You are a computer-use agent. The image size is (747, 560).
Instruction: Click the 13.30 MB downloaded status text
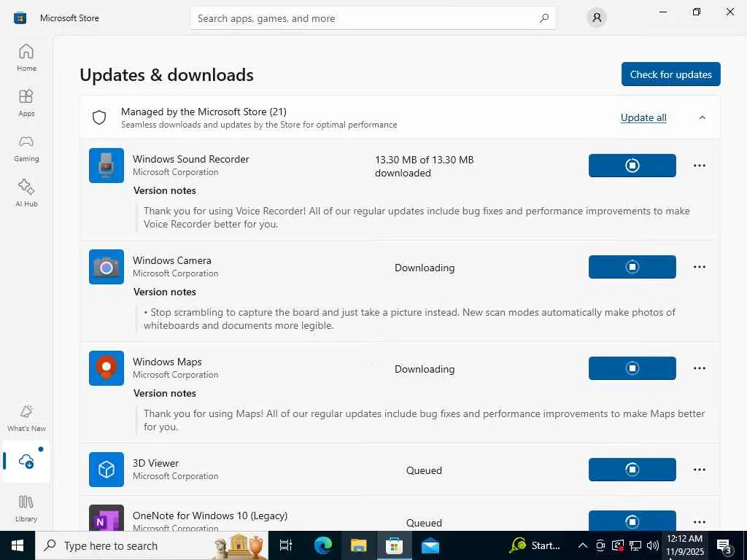[424, 166]
